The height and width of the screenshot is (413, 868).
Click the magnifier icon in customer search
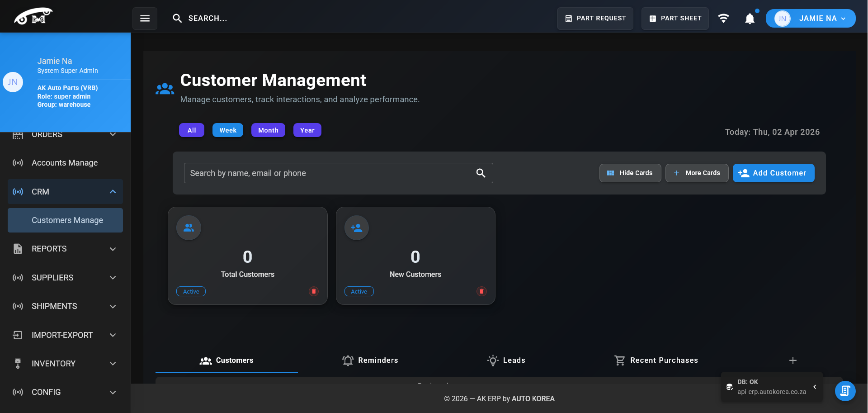[481, 173]
